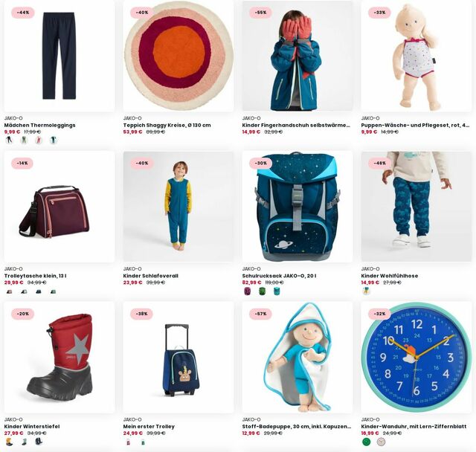The image size is (476, 452).
Task: Select the red Mein erster Trolley variant
Action: [128, 442]
